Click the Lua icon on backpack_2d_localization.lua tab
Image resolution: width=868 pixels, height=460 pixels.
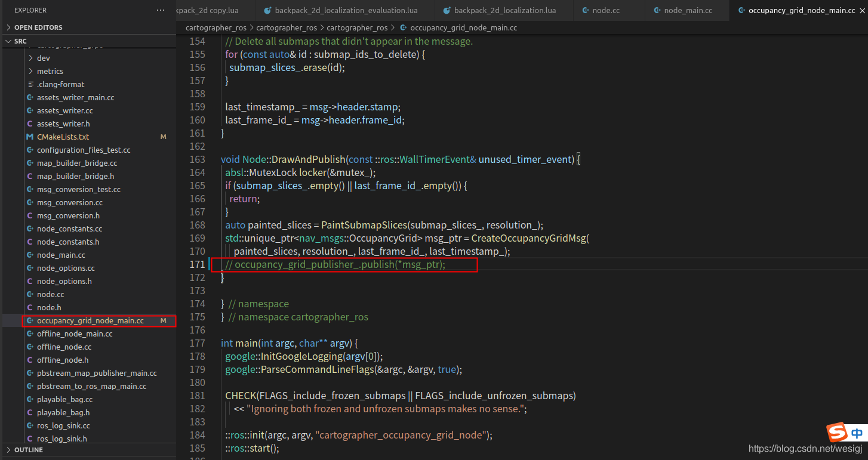click(446, 10)
